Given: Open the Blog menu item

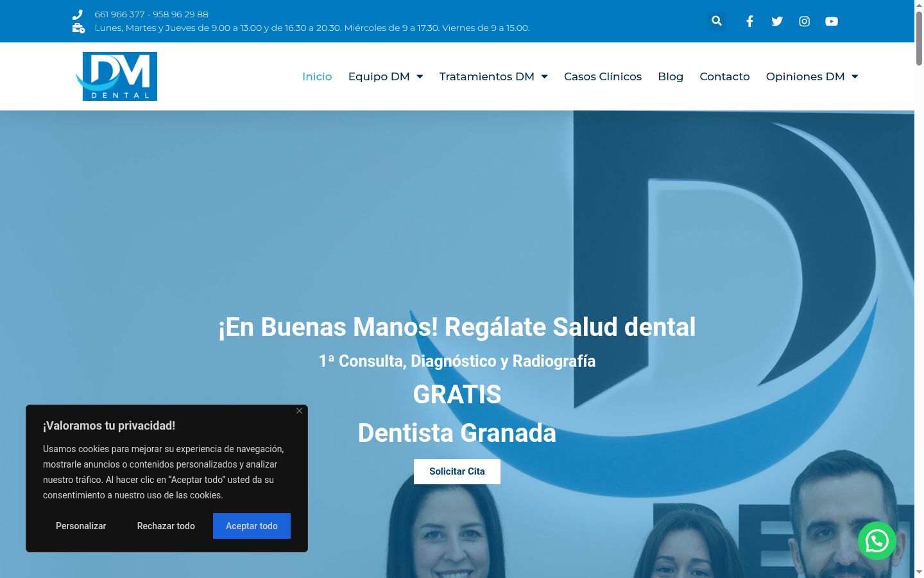Looking at the screenshot, I should coord(671,76).
